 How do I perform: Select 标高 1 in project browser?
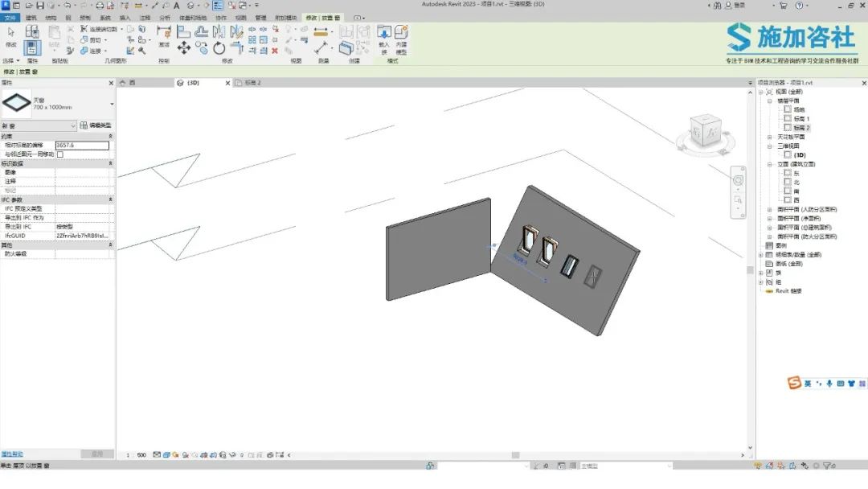pyautogui.click(x=801, y=119)
